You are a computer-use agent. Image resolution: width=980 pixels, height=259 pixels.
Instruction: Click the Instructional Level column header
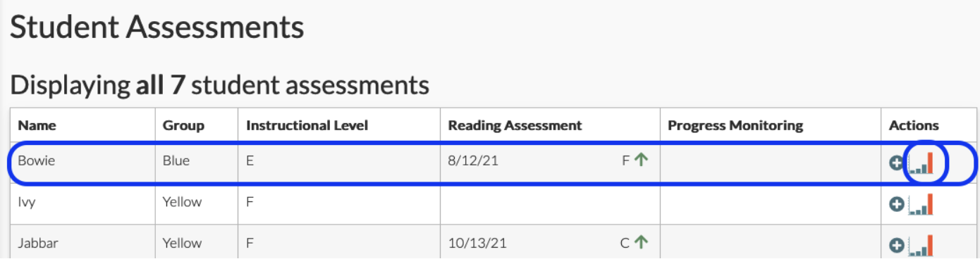click(x=307, y=125)
